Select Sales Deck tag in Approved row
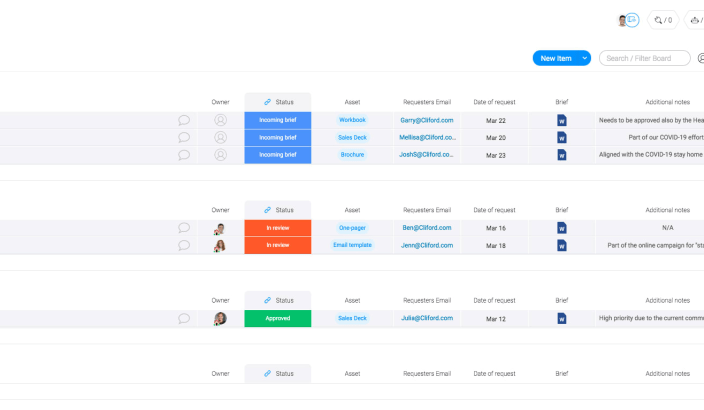This screenshot has height=410, width=704. [x=352, y=318]
